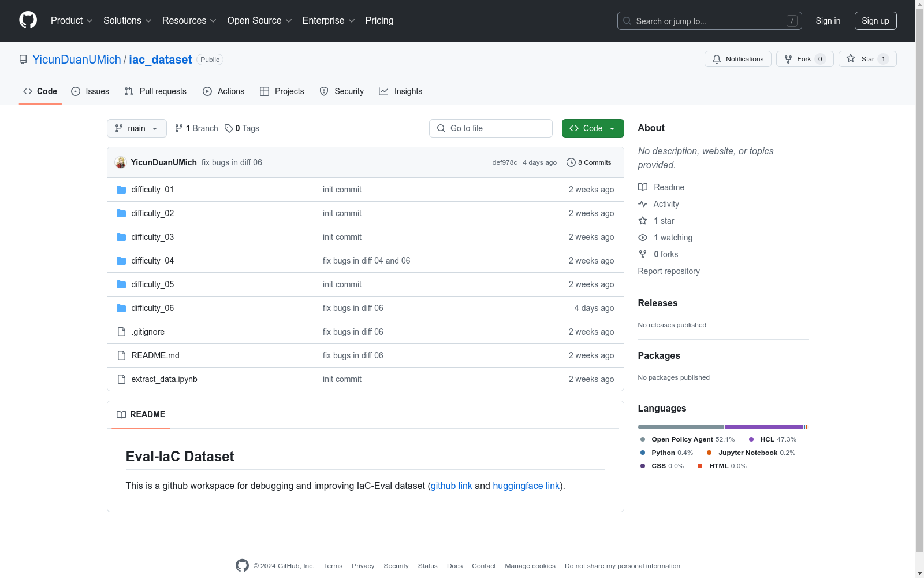
Task: Switch to the Pull requests tab
Action: (155, 91)
